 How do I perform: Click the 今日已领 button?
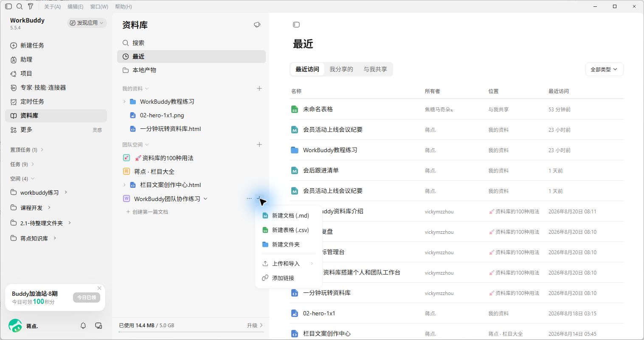(87, 297)
